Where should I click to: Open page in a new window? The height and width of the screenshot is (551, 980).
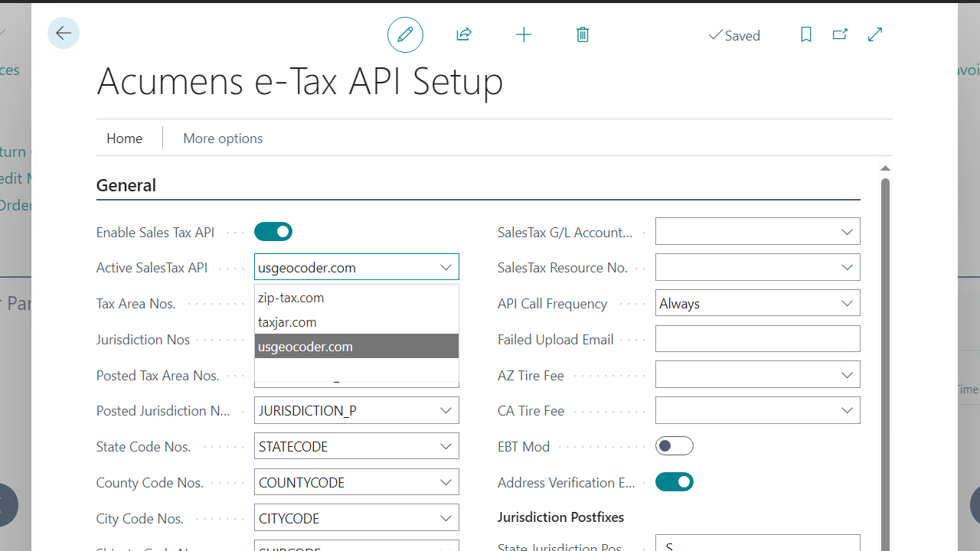click(x=840, y=34)
